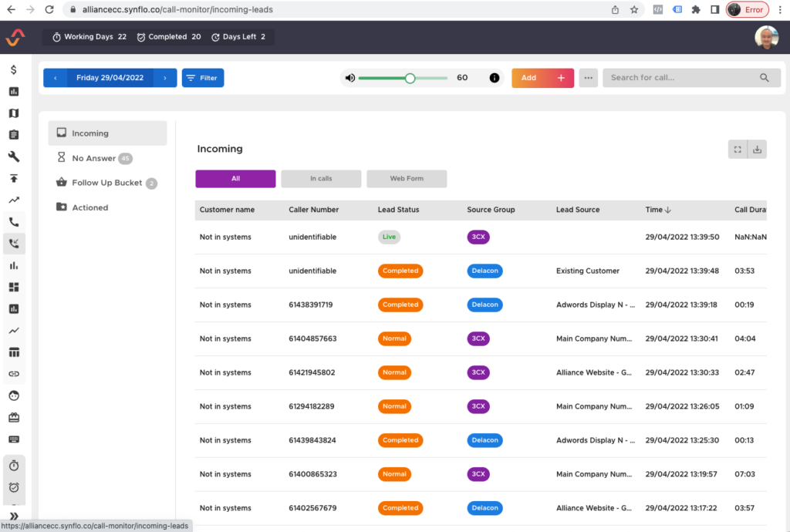Viewport: 790px width, 532px height.
Task: Switch filter to Web Form leads
Action: (x=407, y=179)
